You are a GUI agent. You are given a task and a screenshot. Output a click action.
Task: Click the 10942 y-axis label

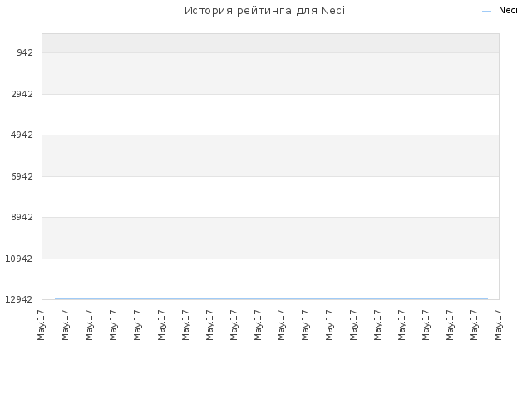(19, 259)
